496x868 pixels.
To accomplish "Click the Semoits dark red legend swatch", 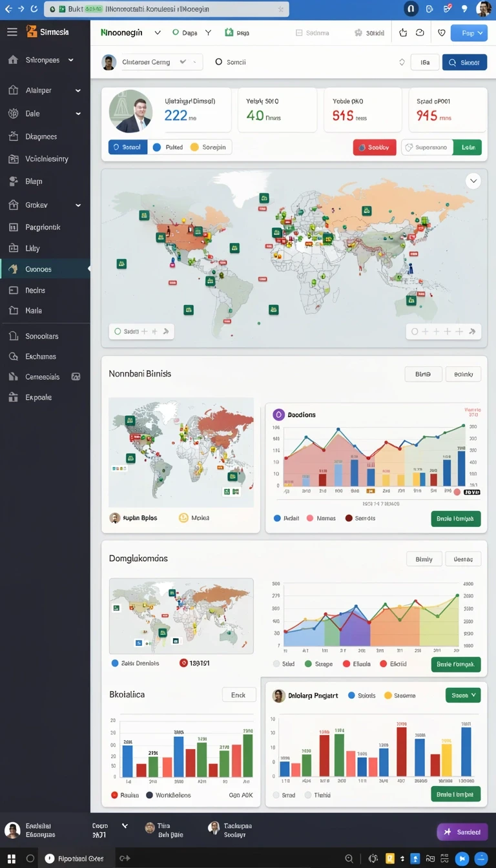I will pos(349,518).
